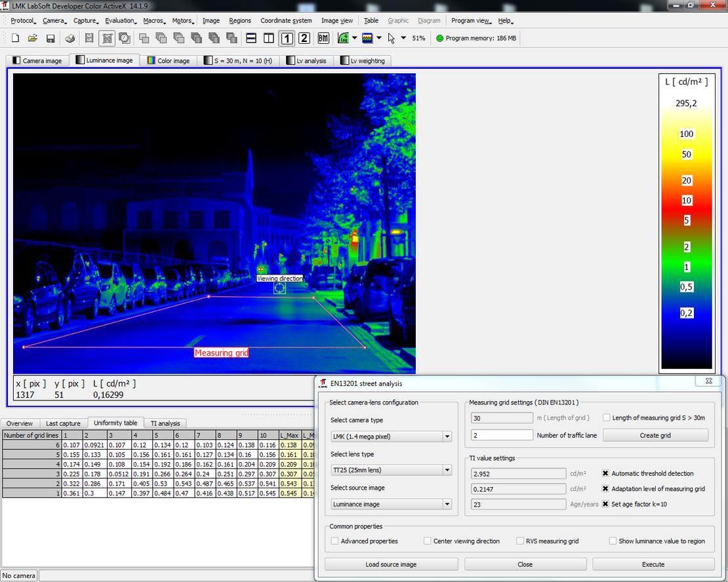
Task: Toggle the highlighted live capture toolbar icon
Action: point(107,38)
